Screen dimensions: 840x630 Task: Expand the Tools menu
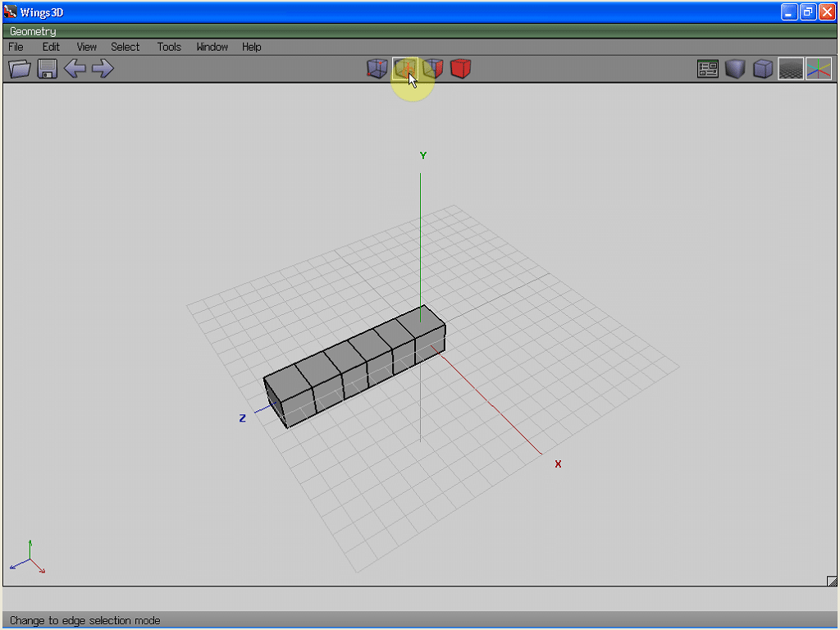pyautogui.click(x=169, y=47)
